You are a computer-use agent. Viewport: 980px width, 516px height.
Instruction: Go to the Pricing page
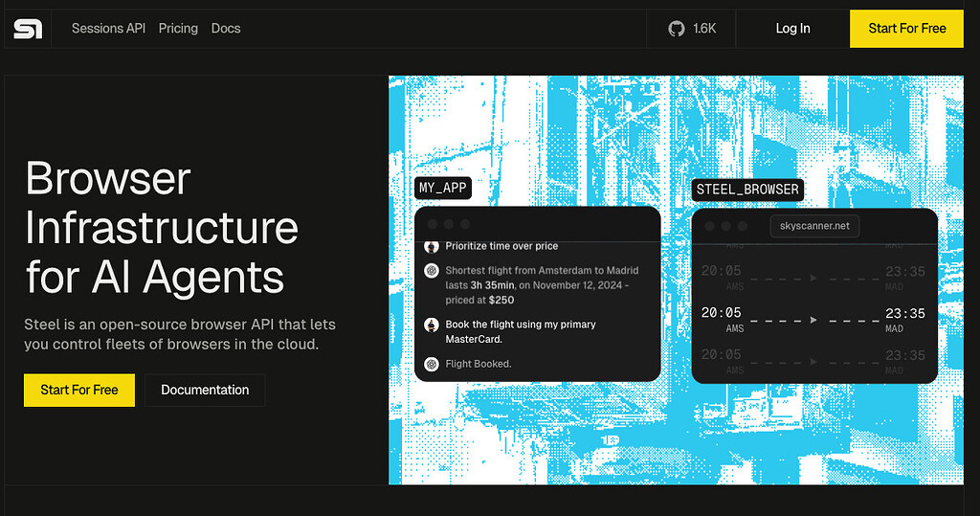click(x=178, y=29)
